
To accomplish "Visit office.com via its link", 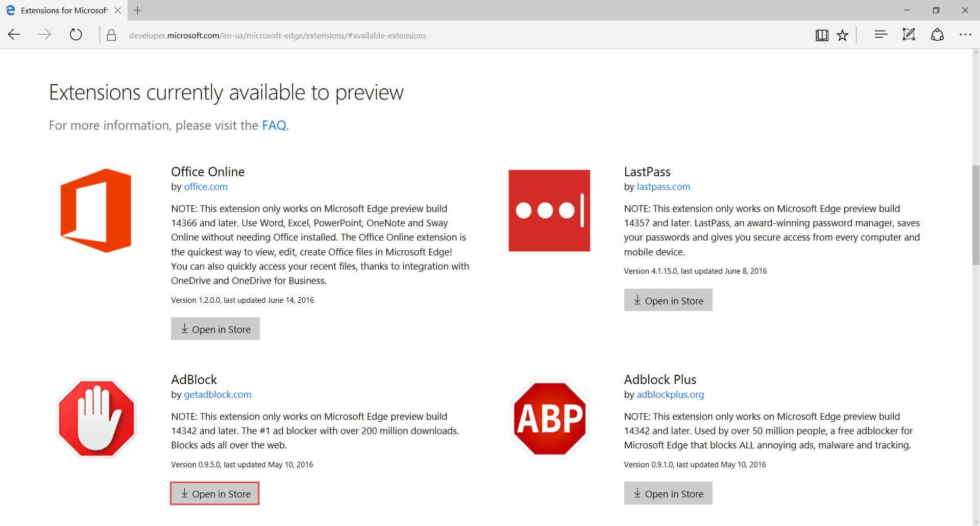I will [x=206, y=186].
